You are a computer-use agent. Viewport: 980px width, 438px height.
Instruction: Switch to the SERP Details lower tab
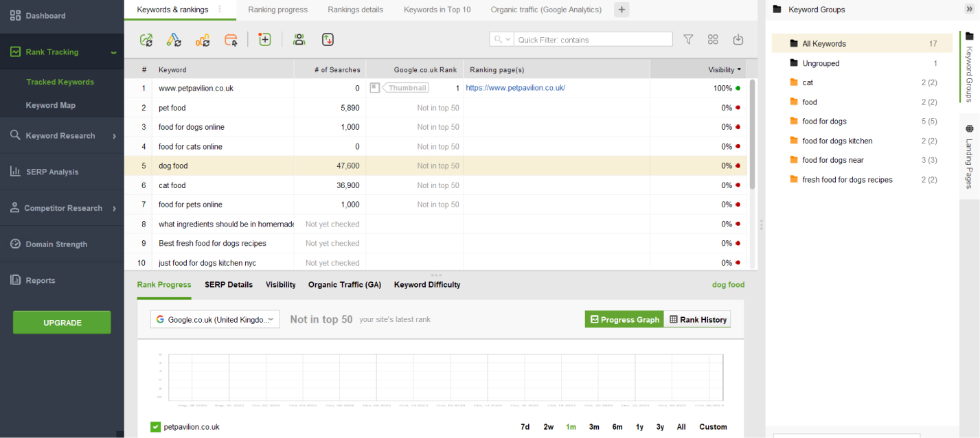(x=229, y=285)
